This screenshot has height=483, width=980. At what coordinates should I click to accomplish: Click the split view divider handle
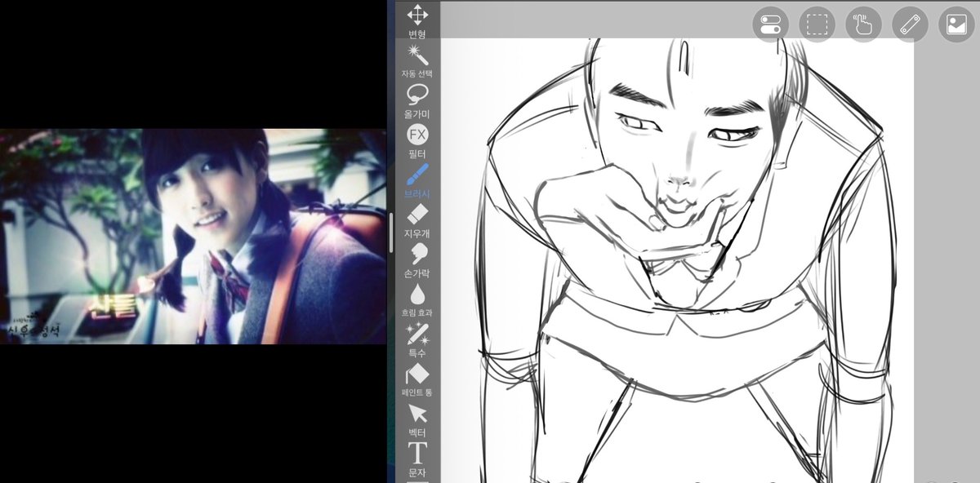pos(392,233)
